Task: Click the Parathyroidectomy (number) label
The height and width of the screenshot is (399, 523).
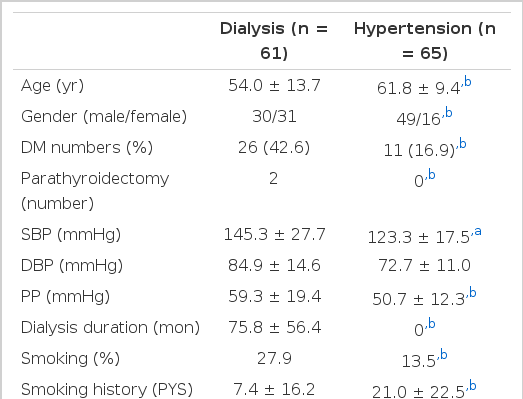Action: (x=95, y=191)
